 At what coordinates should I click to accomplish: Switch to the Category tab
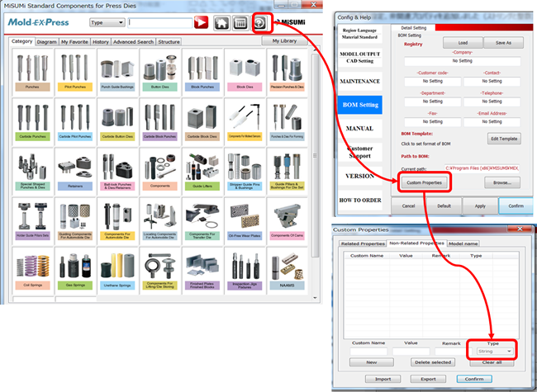[21, 41]
